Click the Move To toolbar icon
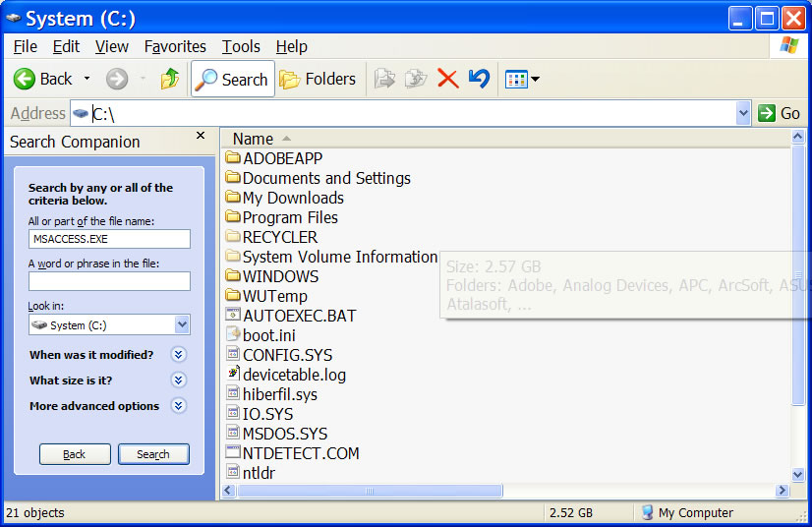 [384, 79]
